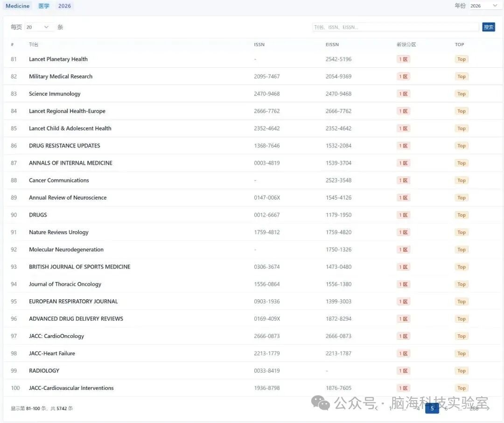Click the TOP column header
This screenshot has height=423, width=504.
tap(459, 44)
